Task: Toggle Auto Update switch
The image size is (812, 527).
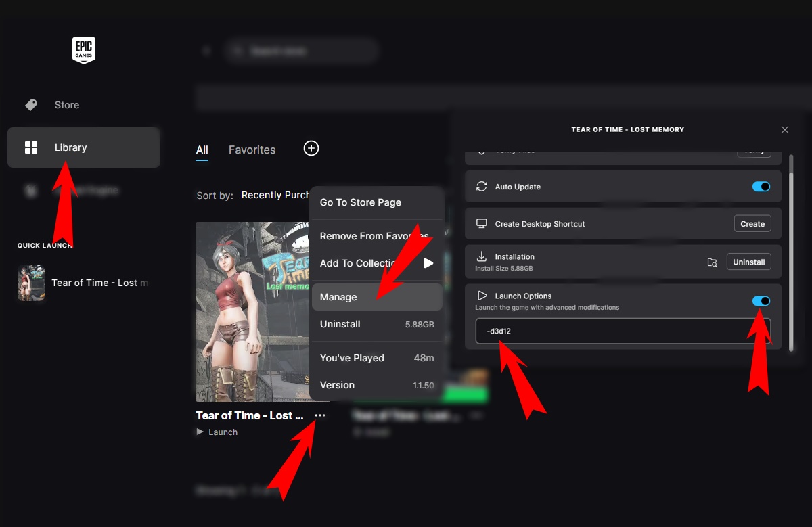Action: coord(761,187)
